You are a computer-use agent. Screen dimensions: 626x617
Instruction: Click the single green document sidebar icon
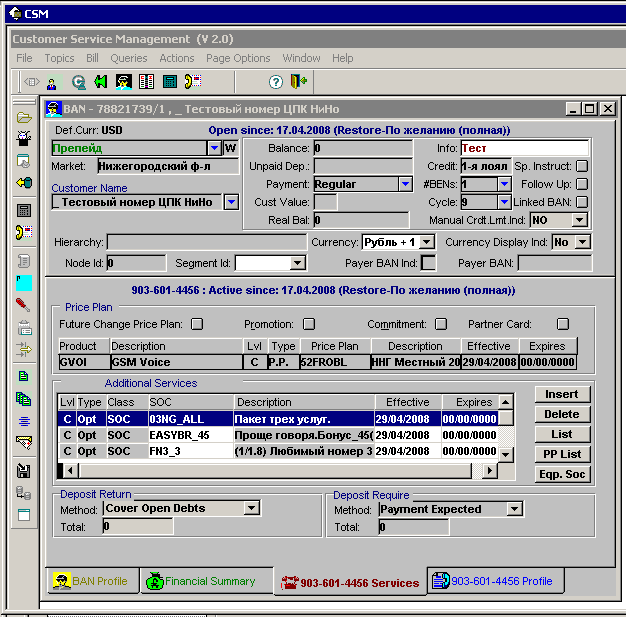(24, 376)
